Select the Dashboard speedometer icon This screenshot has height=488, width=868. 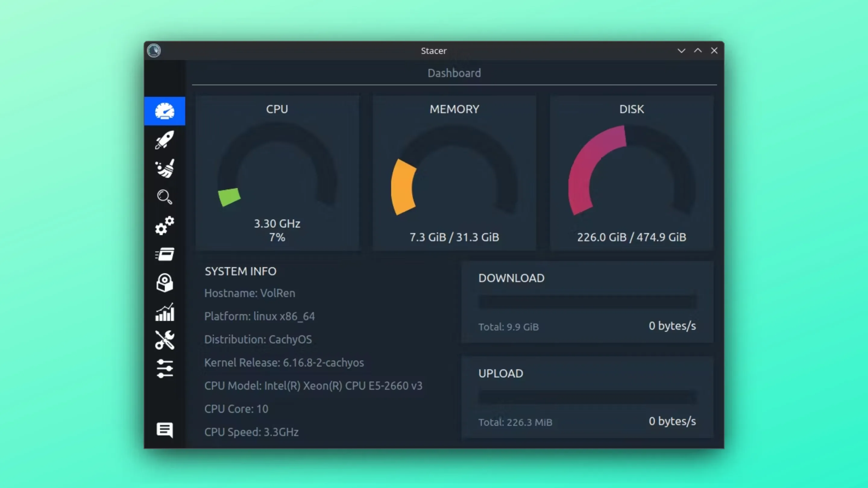pos(165,111)
